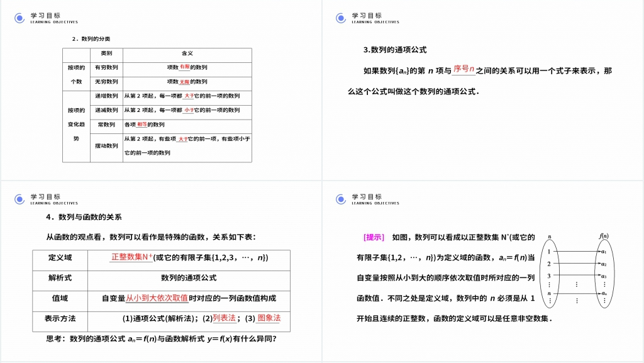This screenshot has width=644, height=363.
Task: Click the magenta [提示] label
Action: click(374, 238)
